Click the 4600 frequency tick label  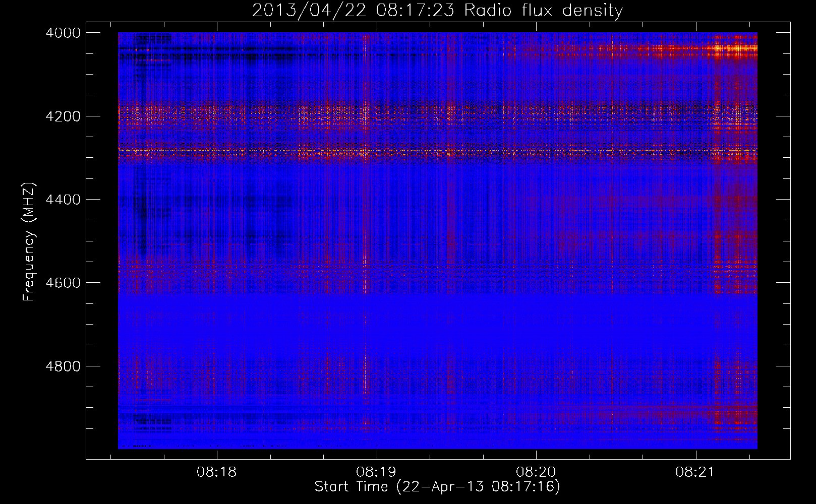(63, 283)
